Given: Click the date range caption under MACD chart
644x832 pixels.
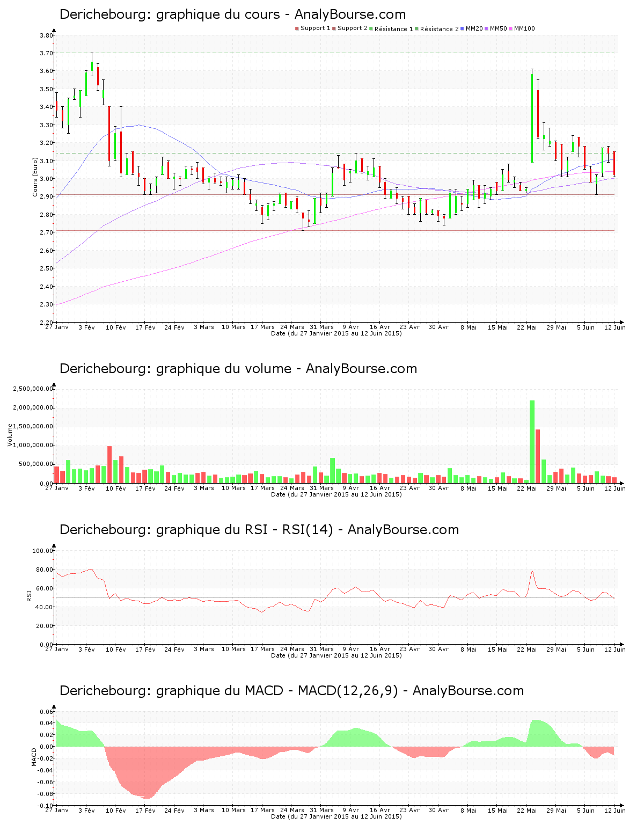Looking at the screenshot, I should (x=336, y=816).
